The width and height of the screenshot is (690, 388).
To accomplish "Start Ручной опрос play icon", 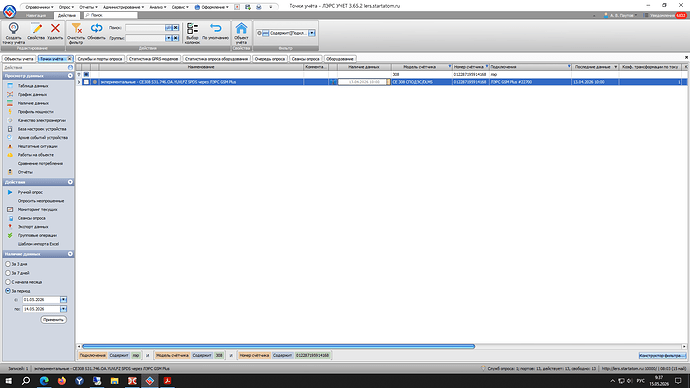I will click(10, 192).
